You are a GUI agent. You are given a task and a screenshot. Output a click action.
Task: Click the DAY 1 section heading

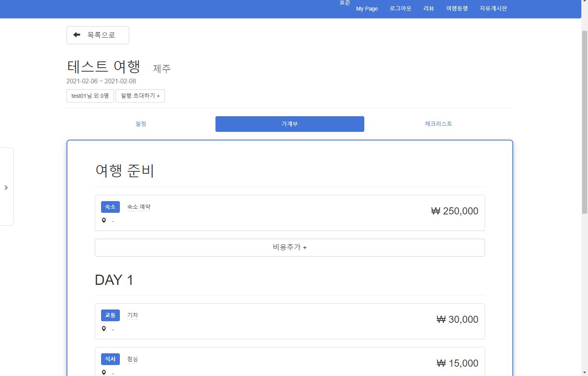coord(114,280)
